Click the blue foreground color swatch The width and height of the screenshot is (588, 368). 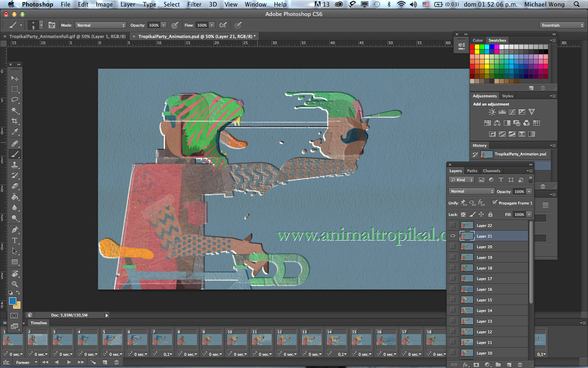[12, 301]
